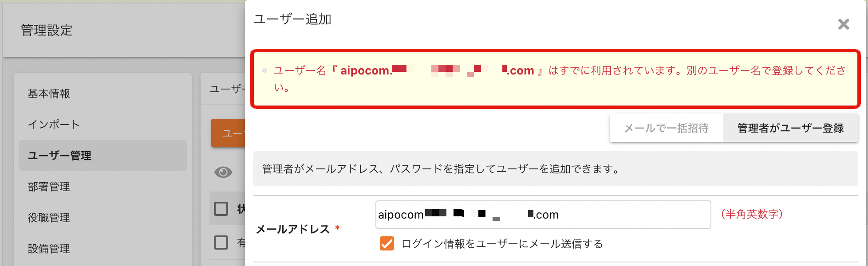This screenshot has height=266, width=868.
Task: Toggle ログイン情報をユーザーにメール送信する checkbox
Action: 387,243
